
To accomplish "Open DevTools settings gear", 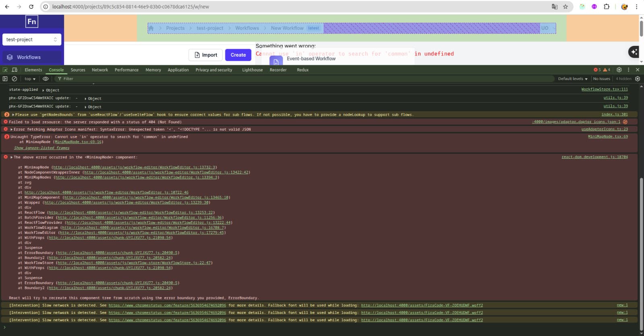I will pos(619,70).
